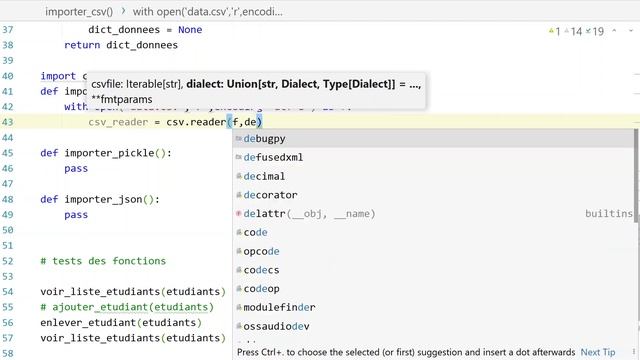Click voir_liste_etudiants call on line 54
This screenshot has width=640, height=360.
click(x=133, y=292)
